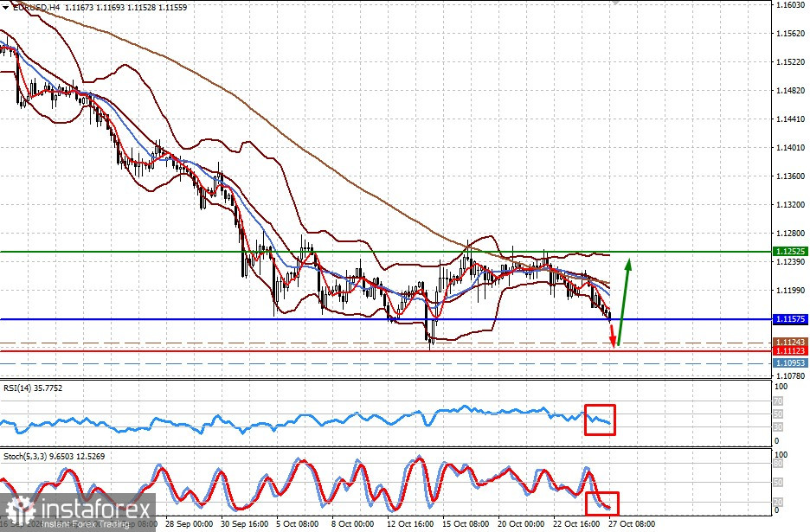Click the 15 Oct 08:00 time label
Image resolution: width=810 pixels, height=532 pixels.
pyautogui.click(x=464, y=523)
